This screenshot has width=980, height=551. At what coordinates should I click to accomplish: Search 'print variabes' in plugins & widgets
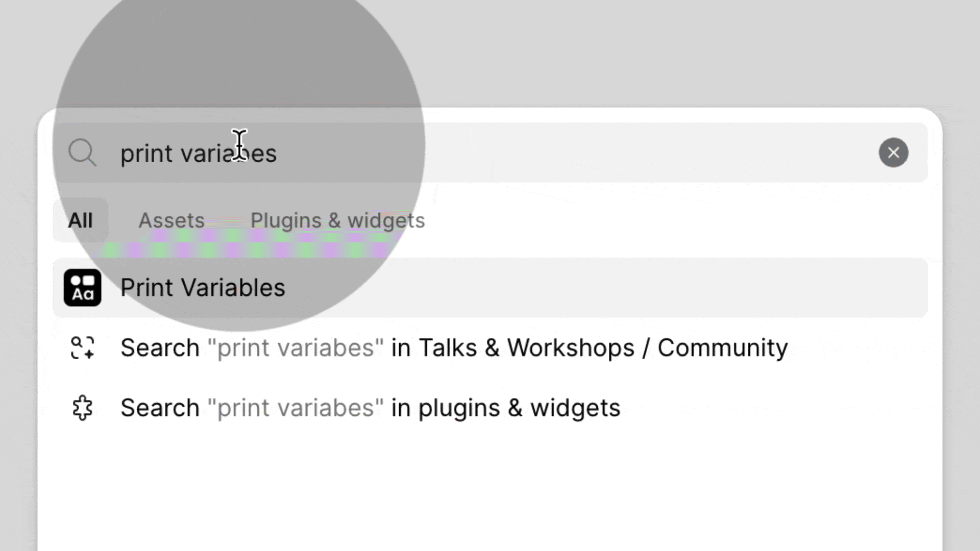(370, 408)
